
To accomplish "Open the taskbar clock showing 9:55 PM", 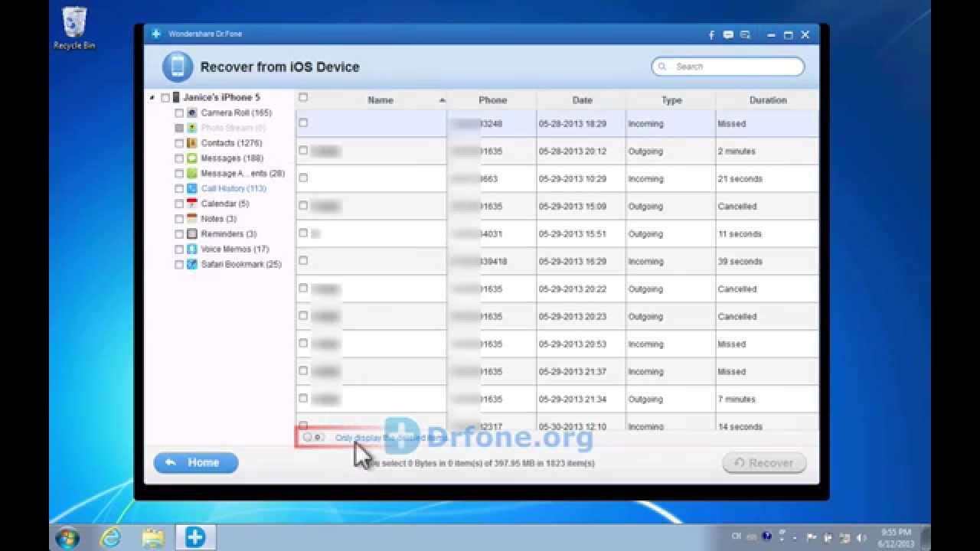I will (x=897, y=537).
